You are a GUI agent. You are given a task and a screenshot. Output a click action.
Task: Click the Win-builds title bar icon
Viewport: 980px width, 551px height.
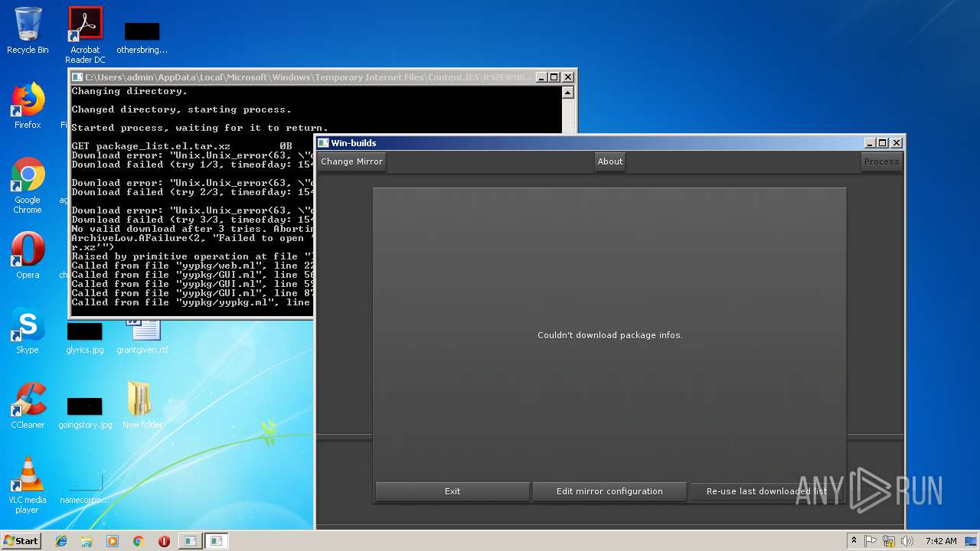[x=323, y=143]
